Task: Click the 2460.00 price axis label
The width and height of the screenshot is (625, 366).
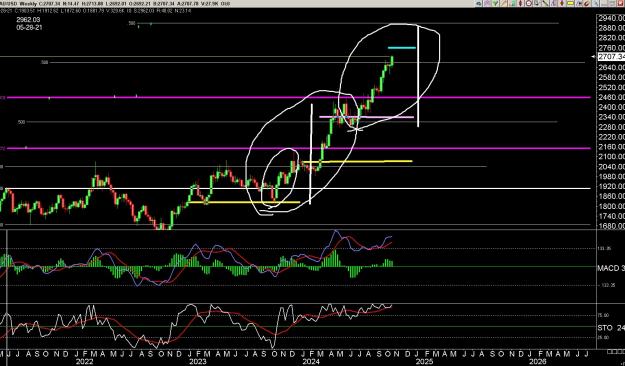Action: point(612,97)
